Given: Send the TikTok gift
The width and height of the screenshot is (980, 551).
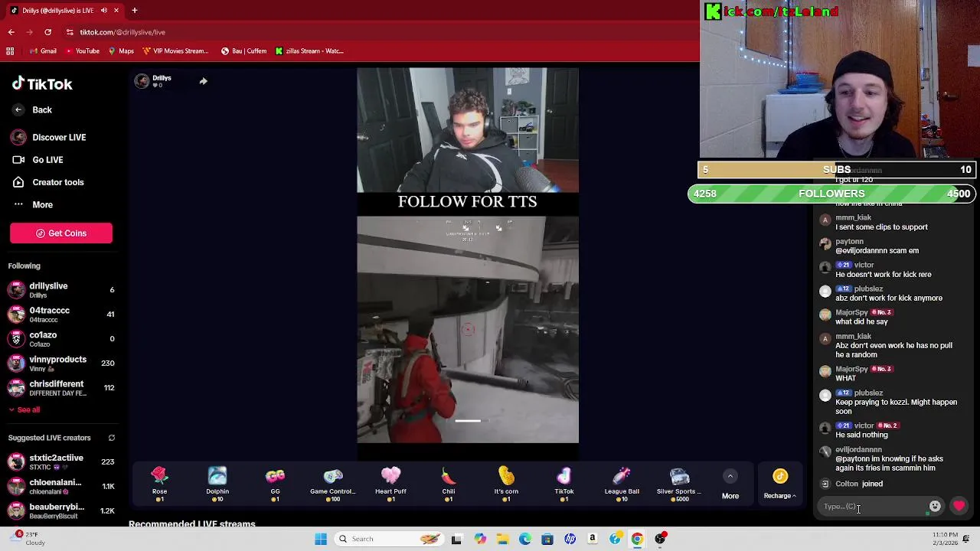Looking at the screenshot, I should [x=564, y=484].
